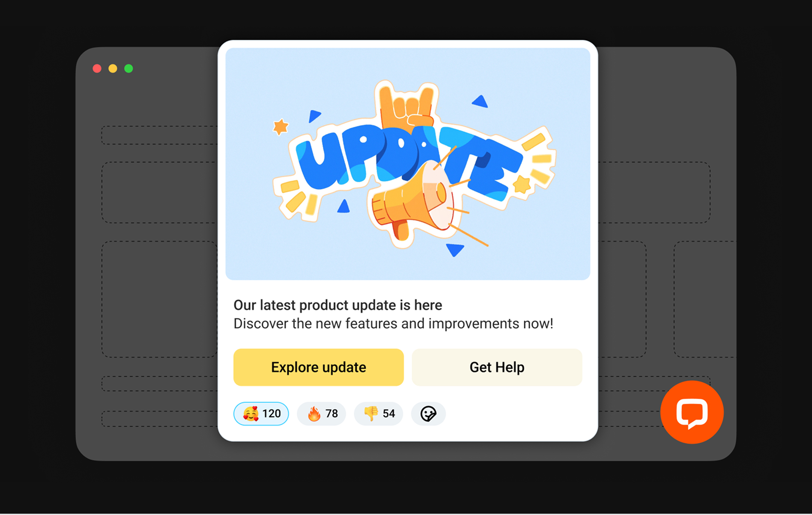Screen dimensions: 812x515
Task: React with the fire emoji 78
Action: (x=321, y=414)
